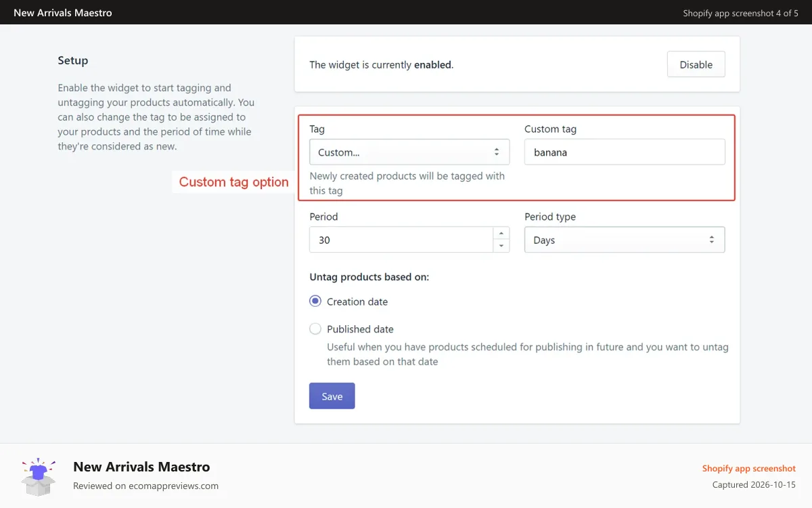Click the Save button
Image resolution: width=812 pixels, height=508 pixels.
[332, 396]
